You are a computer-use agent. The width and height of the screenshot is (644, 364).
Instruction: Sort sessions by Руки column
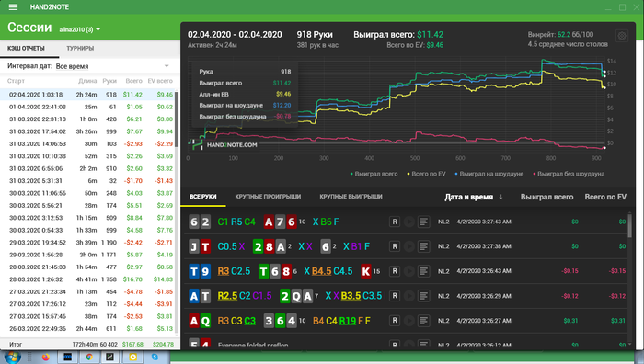point(109,81)
